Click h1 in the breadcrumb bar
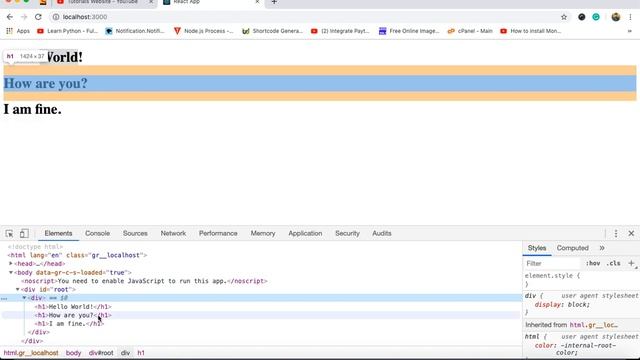 click(141, 353)
